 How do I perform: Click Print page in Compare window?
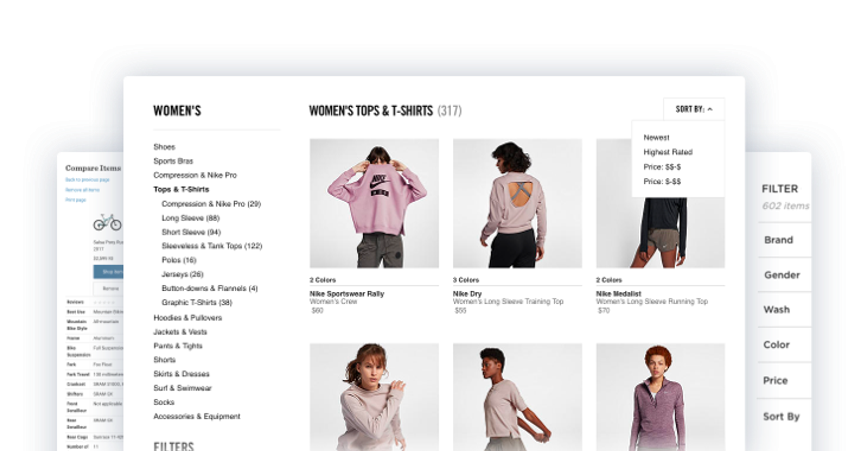click(x=75, y=200)
